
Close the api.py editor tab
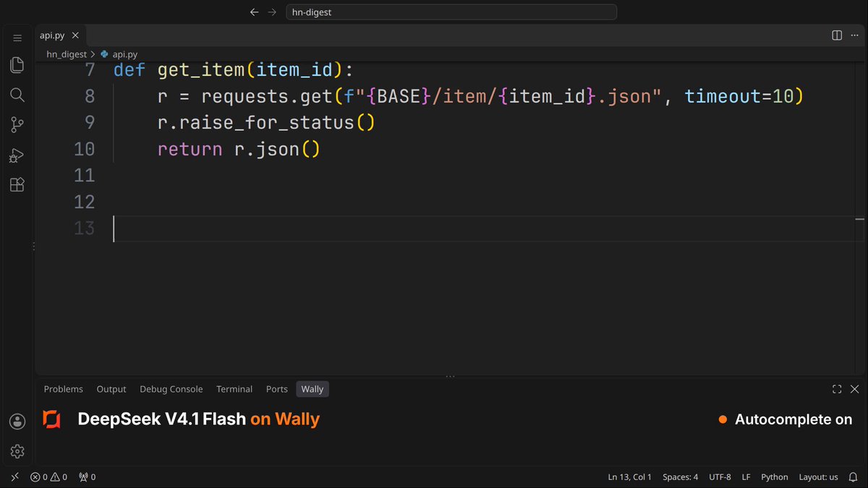coord(77,35)
